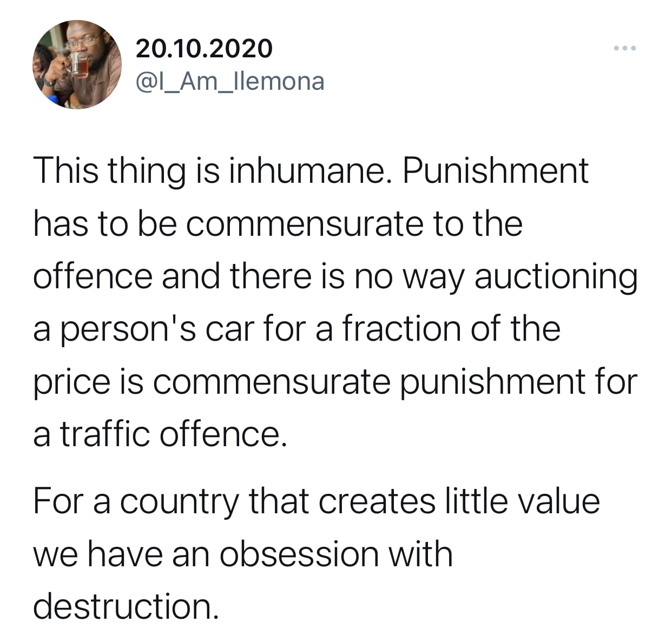Image resolution: width=672 pixels, height=629 pixels.
Task: Click the line "has to be commensurate"
Action: (278, 223)
